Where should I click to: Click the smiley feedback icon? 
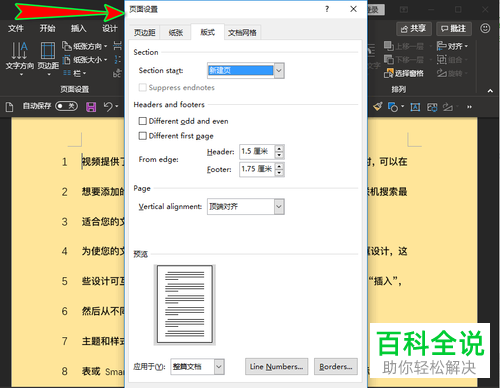[485, 28]
